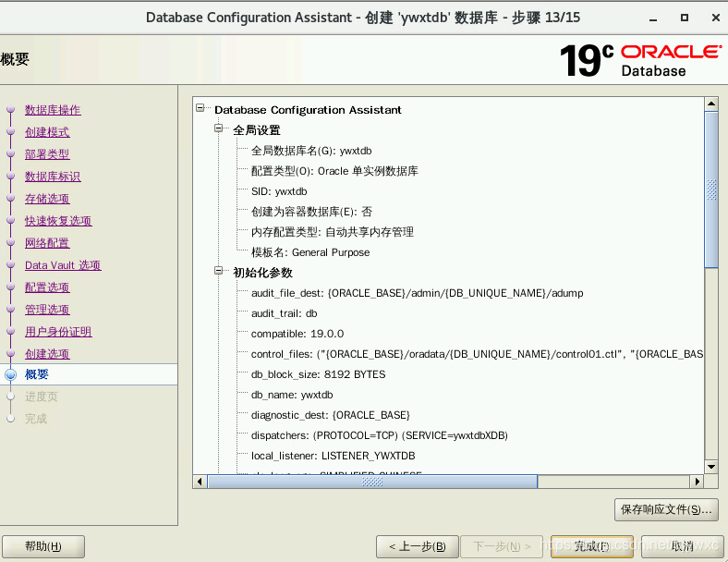The height and width of the screenshot is (562, 728).
Task: Click the horizontal scrollbar left arrow
Action: pyautogui.click(x=200, y=482)
